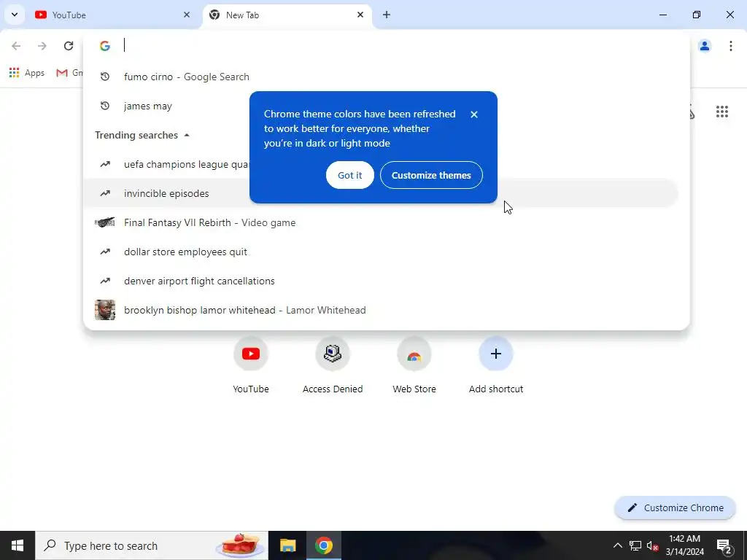747x560 pixels.
Task: Select the New Tab tab
Action: pos(287,15)
